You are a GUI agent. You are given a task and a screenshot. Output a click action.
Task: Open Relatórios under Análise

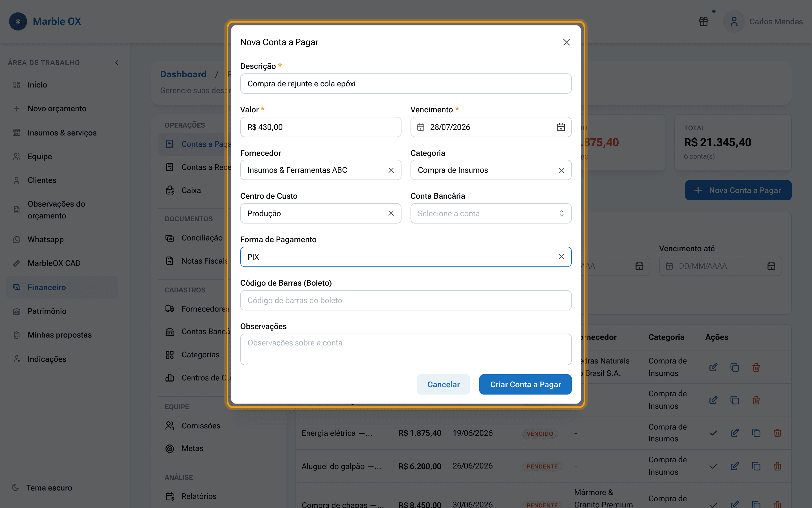(x=219, y=496)
